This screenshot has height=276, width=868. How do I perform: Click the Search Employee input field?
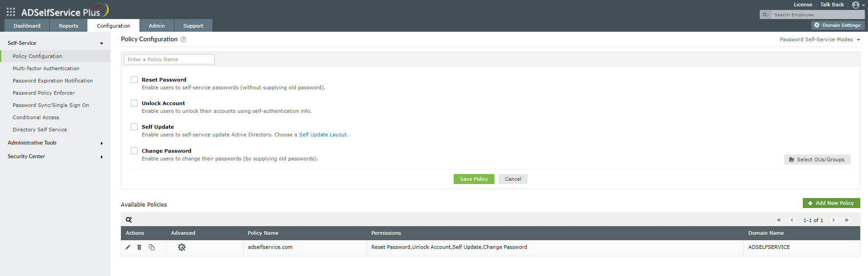click(x=817, y=15)
